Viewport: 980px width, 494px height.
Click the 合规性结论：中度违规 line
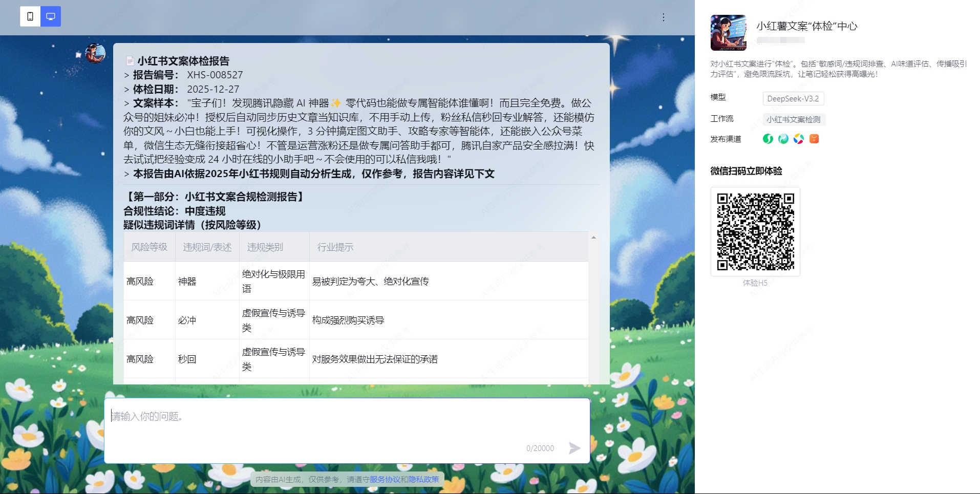pos(175,211)
